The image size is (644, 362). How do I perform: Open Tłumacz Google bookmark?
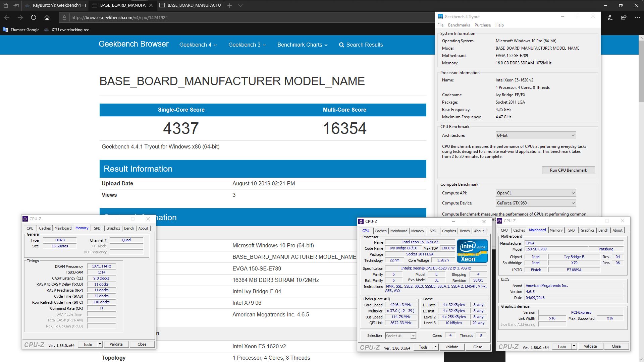coord(21,29)
